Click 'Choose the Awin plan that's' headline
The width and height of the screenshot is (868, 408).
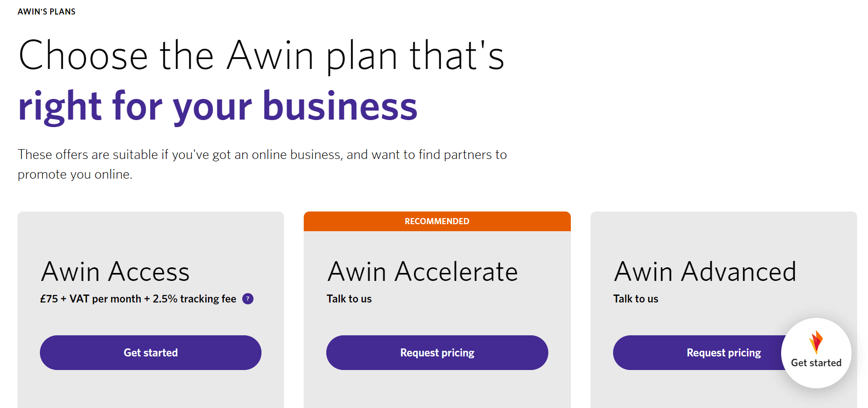(x=261, y=55)
